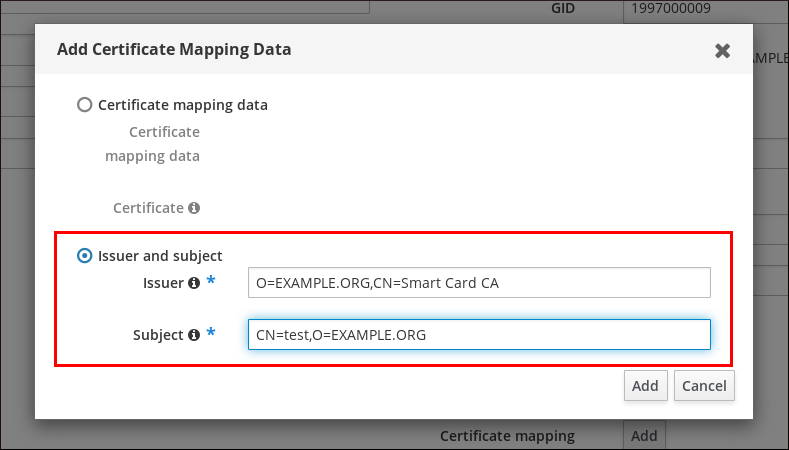Image resolution: width=789 pixels, height=450 pixels.
Task: Click the Certificate mapping label behind the dialog
Action: pos(507,436)
